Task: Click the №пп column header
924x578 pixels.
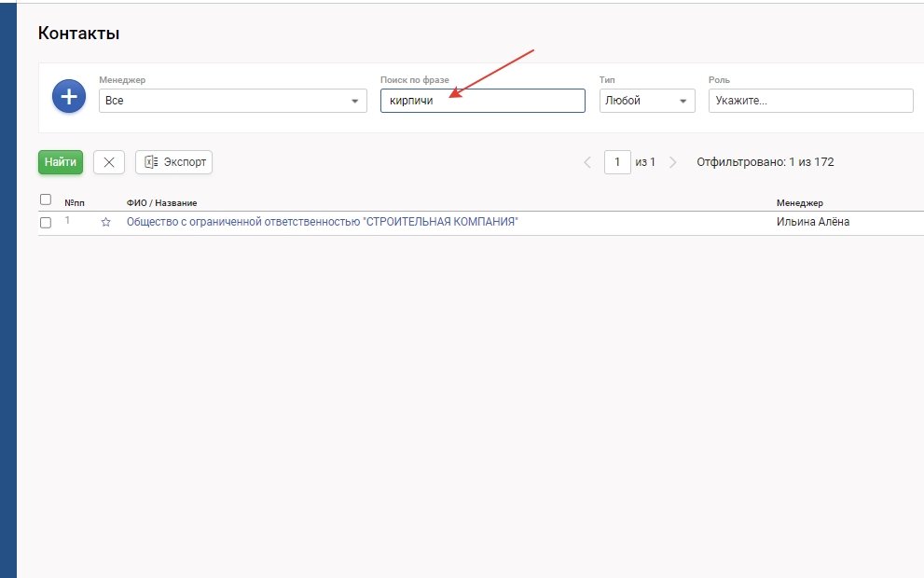Action: point(75,203)
